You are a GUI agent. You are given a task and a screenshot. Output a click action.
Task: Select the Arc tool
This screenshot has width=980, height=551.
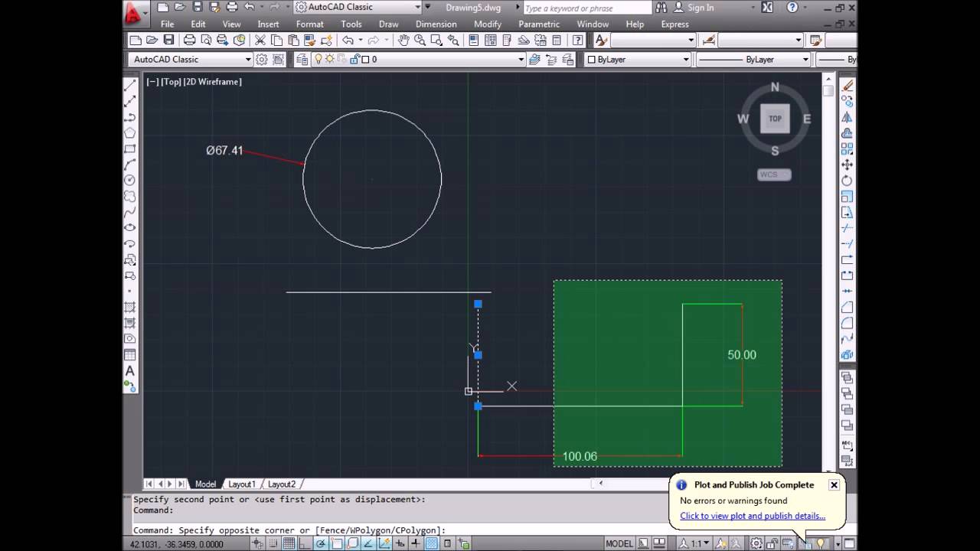click(x=131, y=164)
